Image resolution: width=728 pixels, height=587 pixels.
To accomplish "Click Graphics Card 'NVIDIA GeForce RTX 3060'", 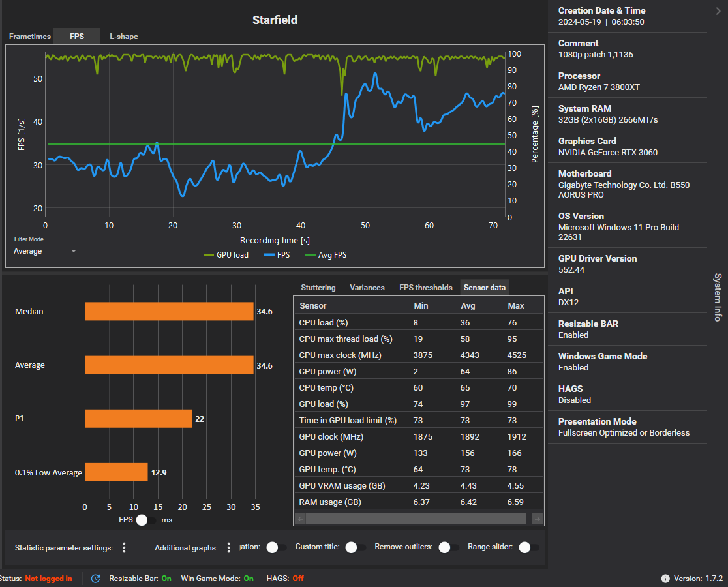I will click(x=608, y=152).
